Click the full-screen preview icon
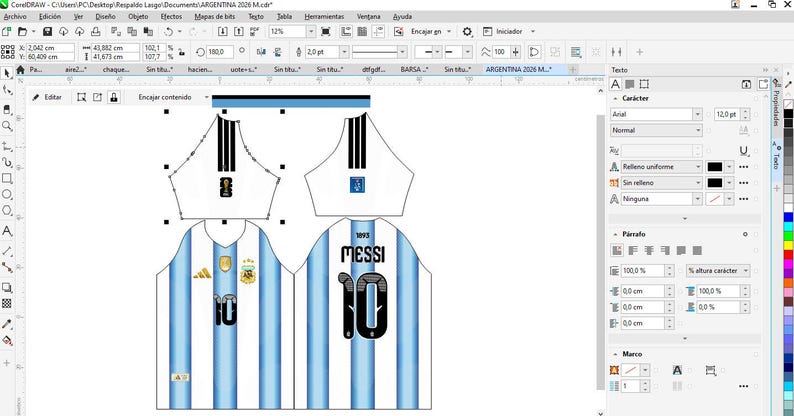The width and height of the screenshot is (794, 416). (x=326, y=31)
